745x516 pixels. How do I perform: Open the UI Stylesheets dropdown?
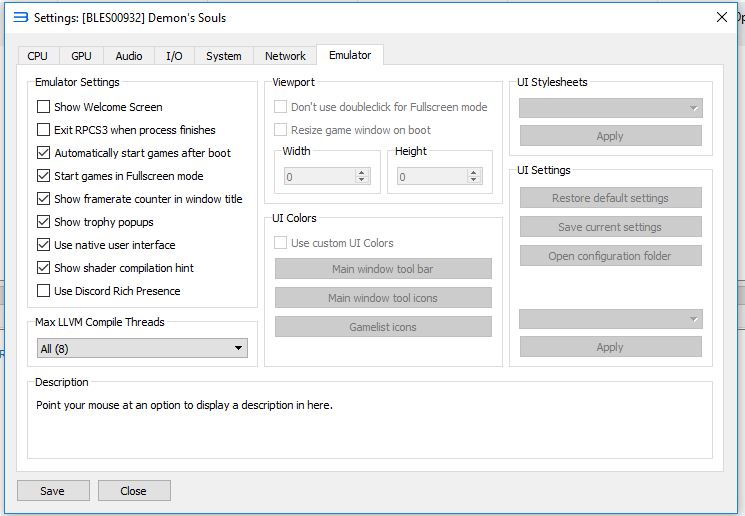[610, 108]
